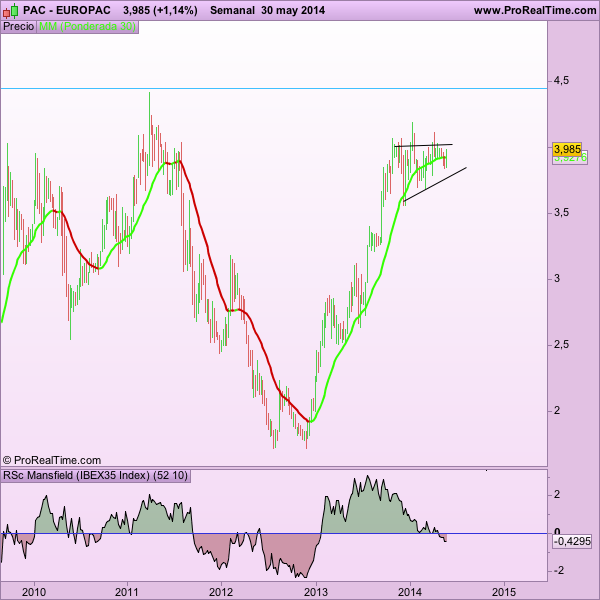This screenshot has width=600, height=600.
Task: Click the www.ProRealTime.com link in header
Action: pos(535,10)
